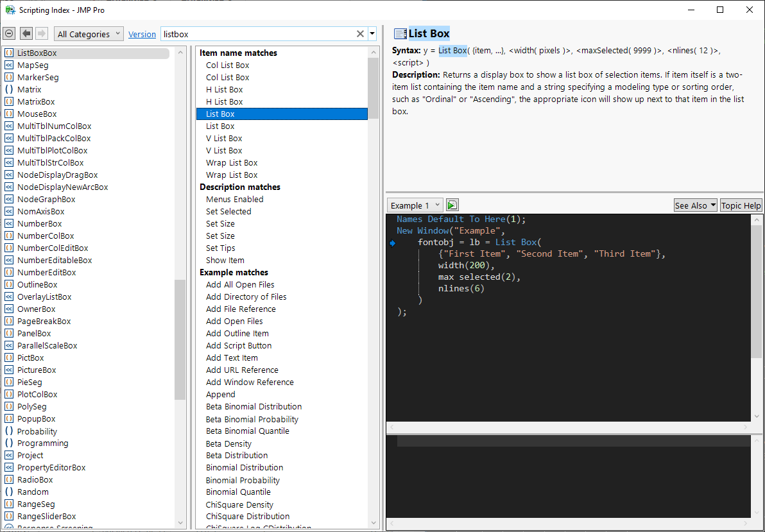Clear the search text with X icon

[360, 33]
